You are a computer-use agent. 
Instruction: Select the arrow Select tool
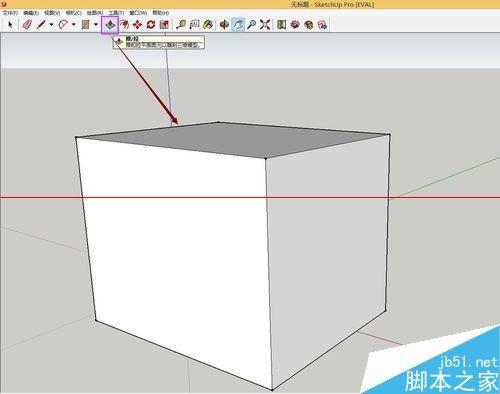10,25
